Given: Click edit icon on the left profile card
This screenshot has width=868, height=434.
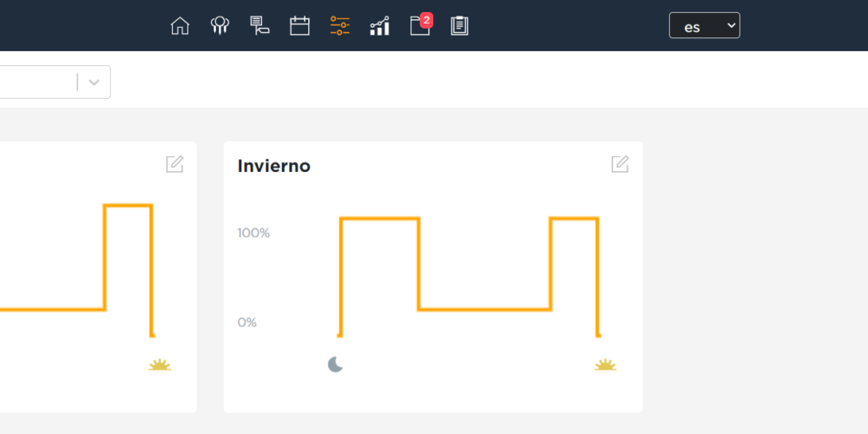Looking at the screenshot, I should (x=174, y=164).
